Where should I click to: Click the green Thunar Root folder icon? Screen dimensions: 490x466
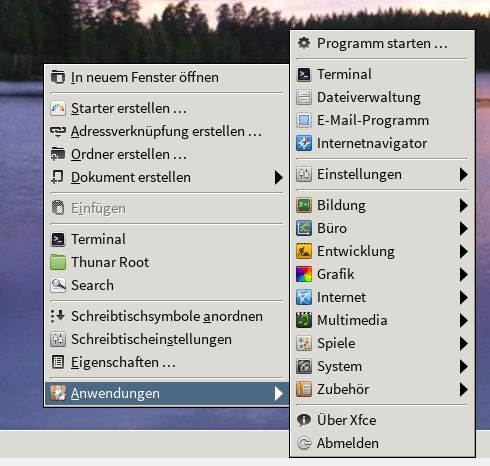point(58,262)
